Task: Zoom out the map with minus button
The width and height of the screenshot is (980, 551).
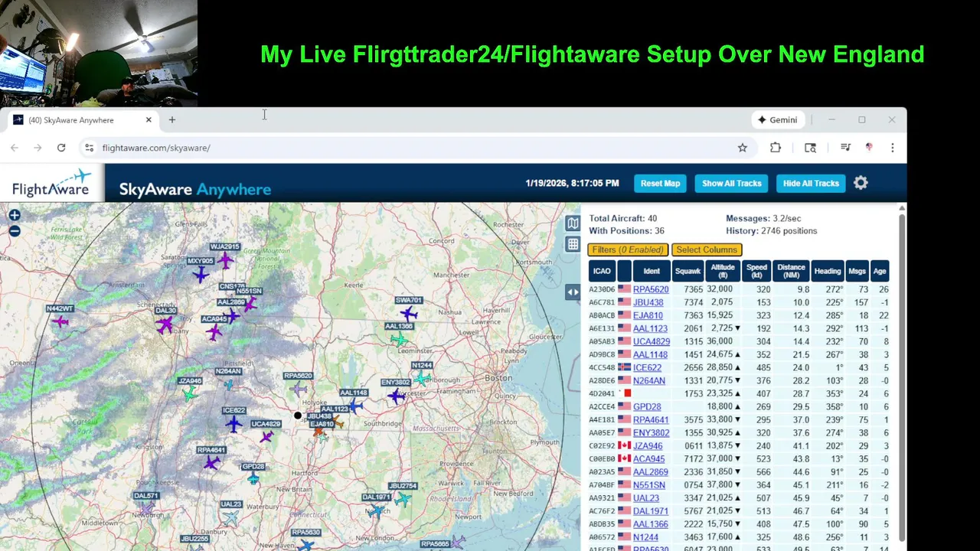Action: (15, 230)
